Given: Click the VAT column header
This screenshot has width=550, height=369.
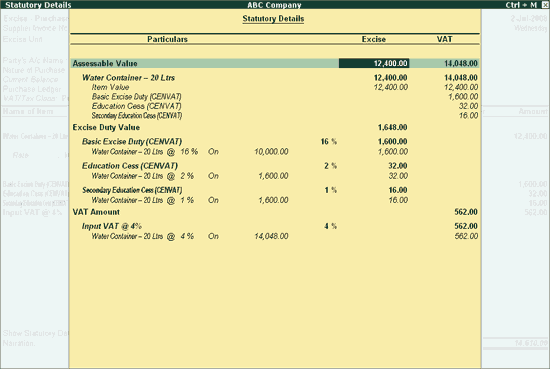Looking at the screenshot, I should (444, 39).
